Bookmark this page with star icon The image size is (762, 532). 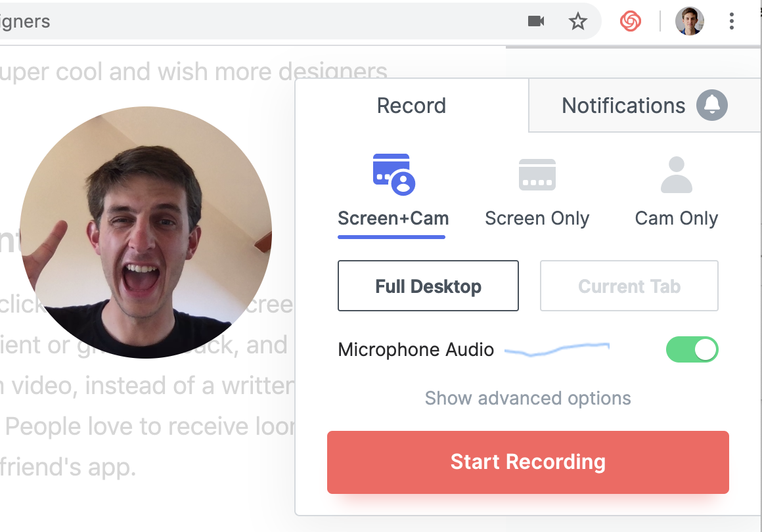578,22
